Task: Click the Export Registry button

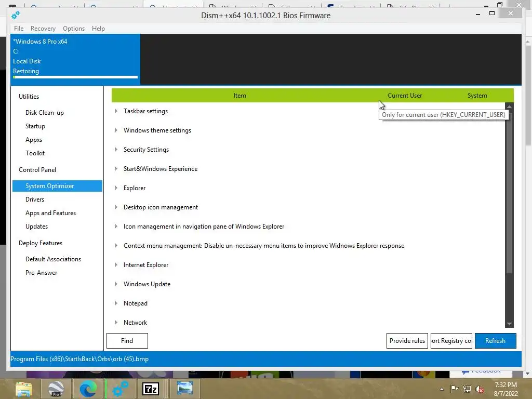Action: click(x=451, y=341)
